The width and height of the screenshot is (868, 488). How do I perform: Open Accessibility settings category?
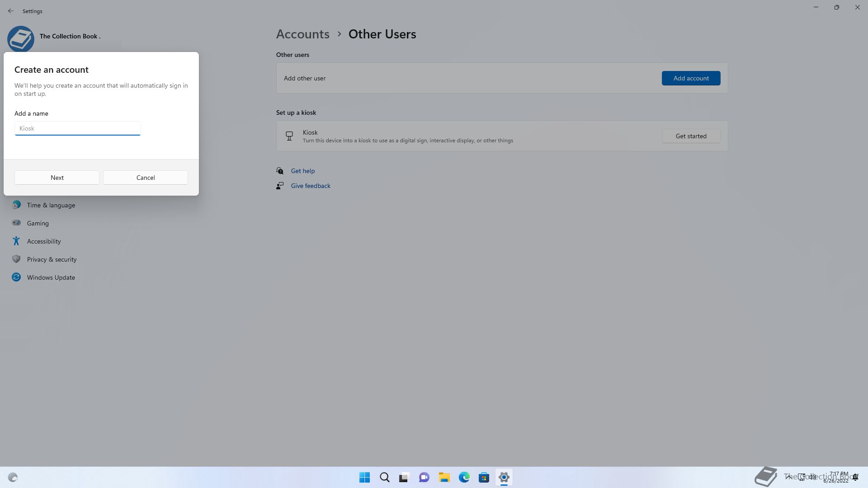[43, 241]
